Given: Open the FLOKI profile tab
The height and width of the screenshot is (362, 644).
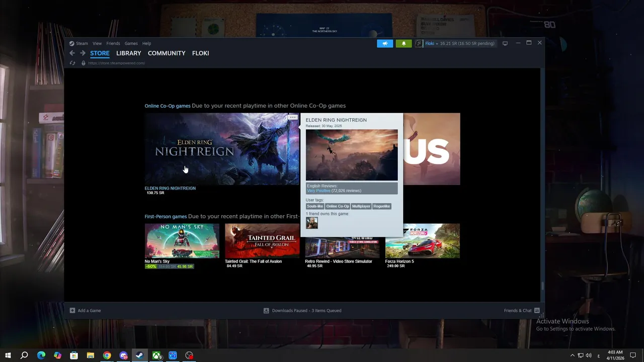Looking at the screenshot, I should pyautogui.click(x=200, y=53).
